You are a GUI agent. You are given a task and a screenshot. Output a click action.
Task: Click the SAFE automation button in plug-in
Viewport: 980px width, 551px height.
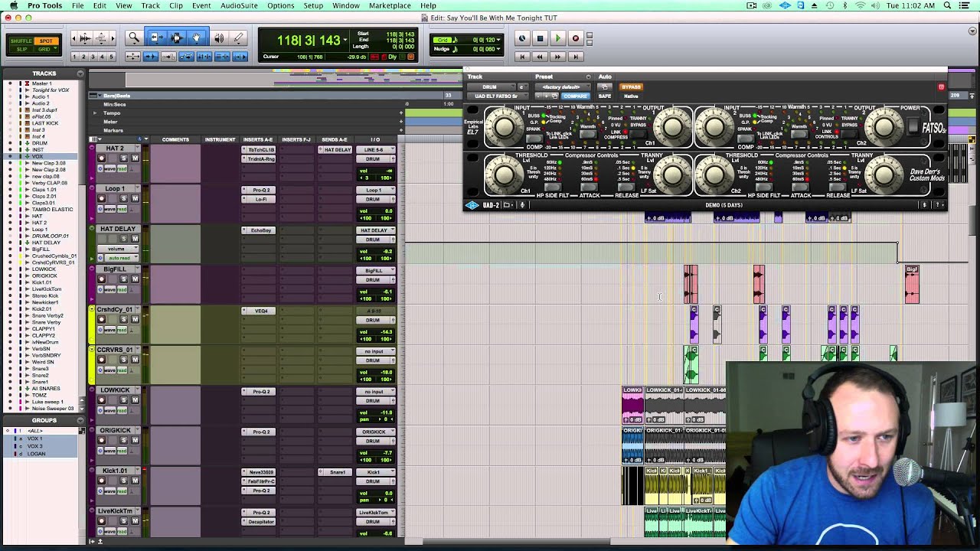[605, 96]
